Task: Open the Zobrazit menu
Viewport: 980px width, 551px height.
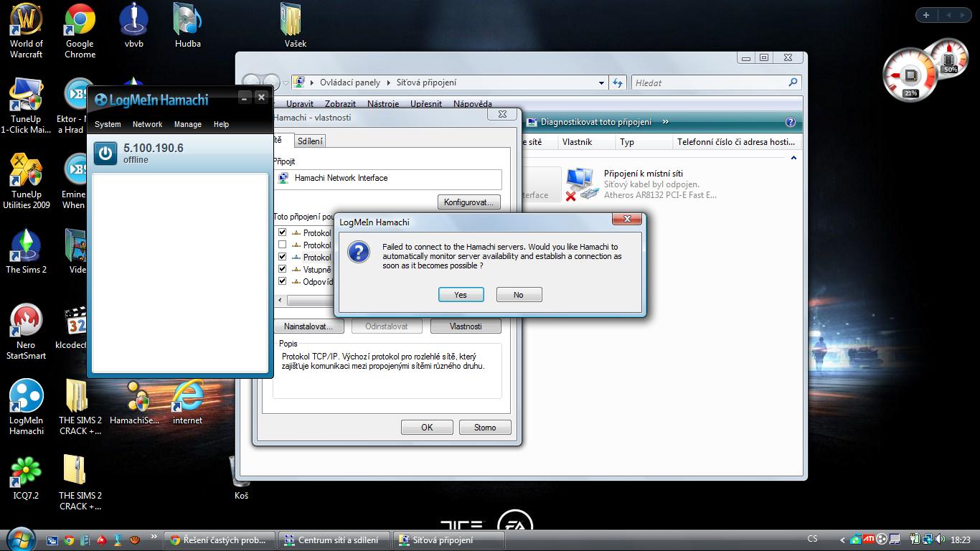Action: tap(340, 104)
